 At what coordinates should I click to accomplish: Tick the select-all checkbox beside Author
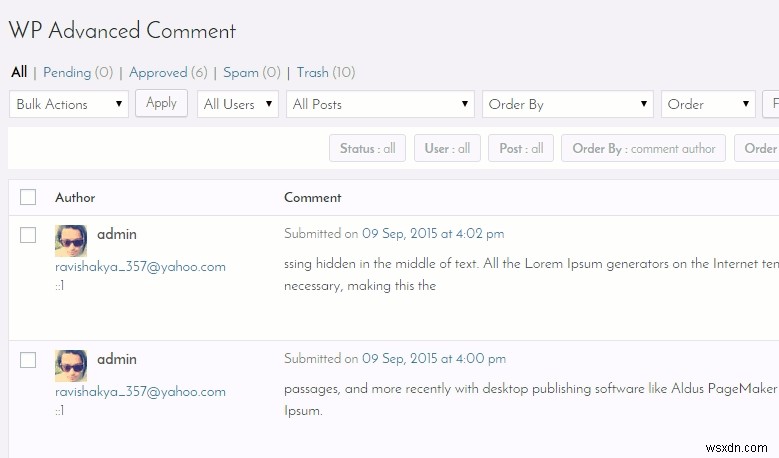click(x=28, y=197)
